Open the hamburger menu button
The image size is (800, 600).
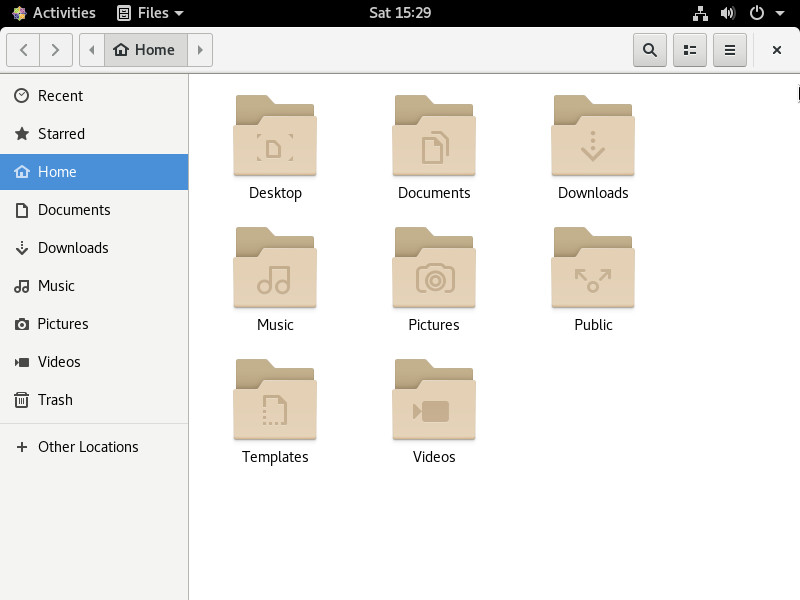[x=730, y=50]
